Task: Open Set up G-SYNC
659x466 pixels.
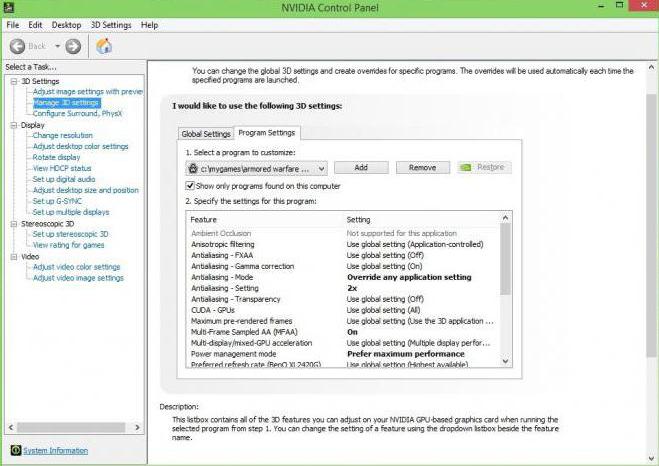Action: coord(57,201)
